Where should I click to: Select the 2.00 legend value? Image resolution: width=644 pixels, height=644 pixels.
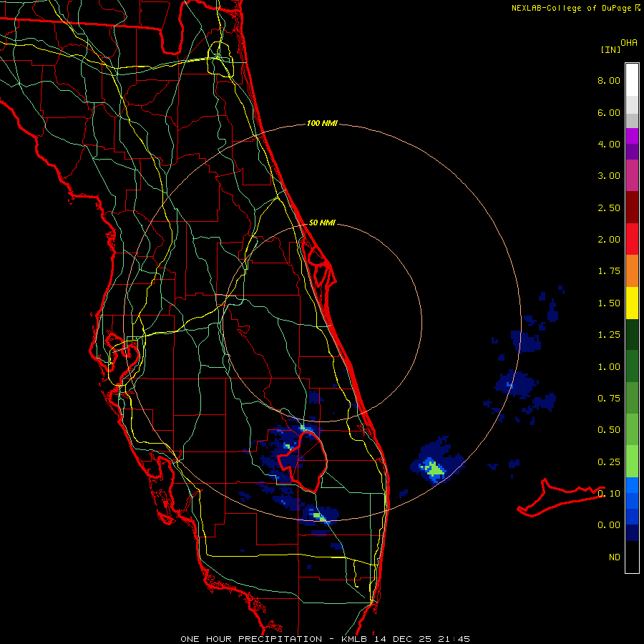pos(609,240)
